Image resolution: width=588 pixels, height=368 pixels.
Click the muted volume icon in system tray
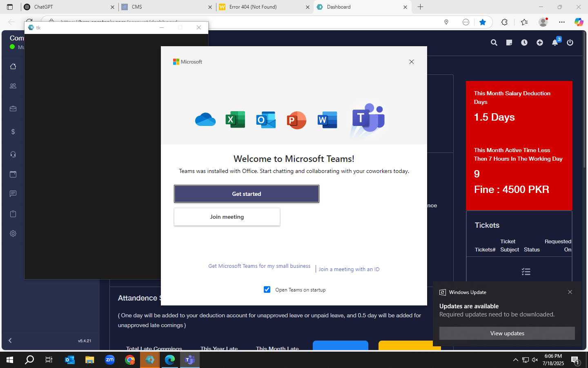(535, 360)
